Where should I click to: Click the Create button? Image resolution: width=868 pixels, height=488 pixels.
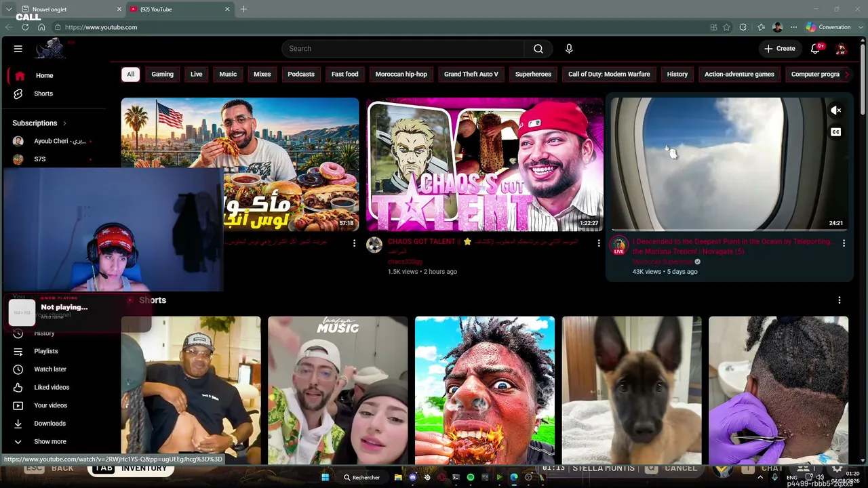pyautogui.click(x=780, y=49)
